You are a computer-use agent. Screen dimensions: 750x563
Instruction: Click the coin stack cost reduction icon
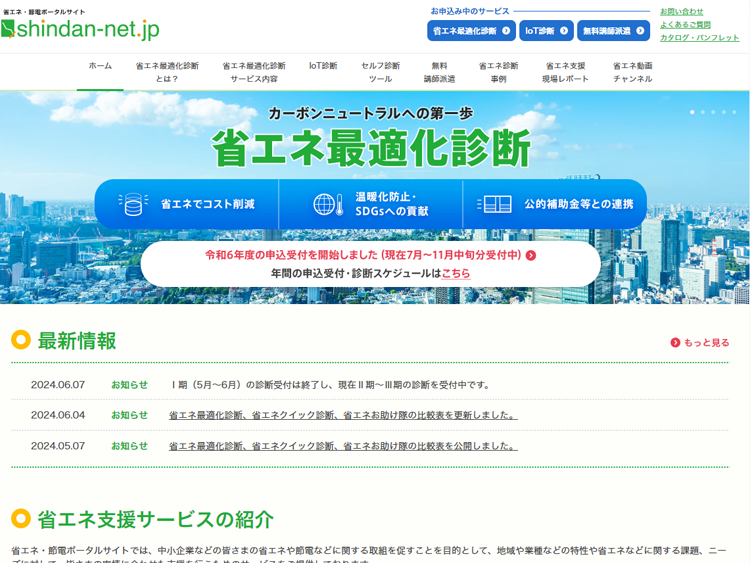[133, 204]
